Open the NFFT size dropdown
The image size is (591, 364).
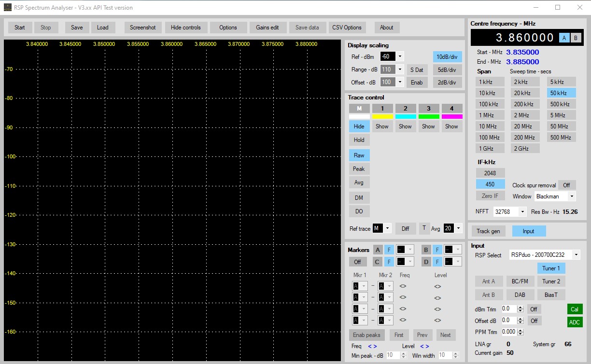point(509,211)
